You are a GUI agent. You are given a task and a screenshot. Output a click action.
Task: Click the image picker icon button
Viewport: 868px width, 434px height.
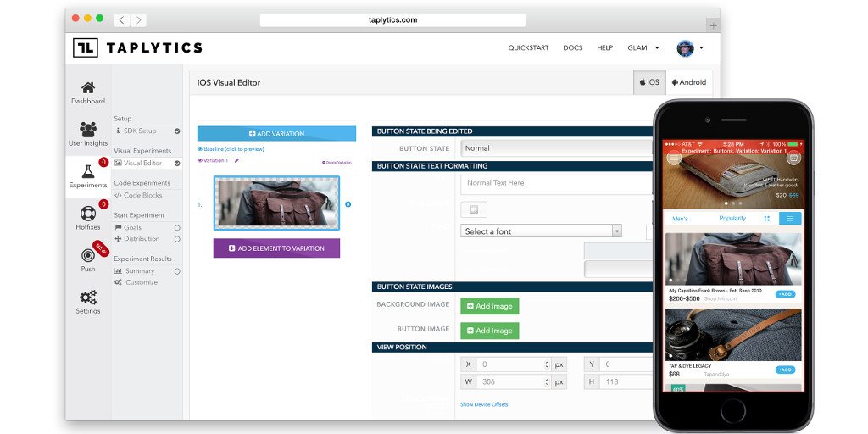474,209
